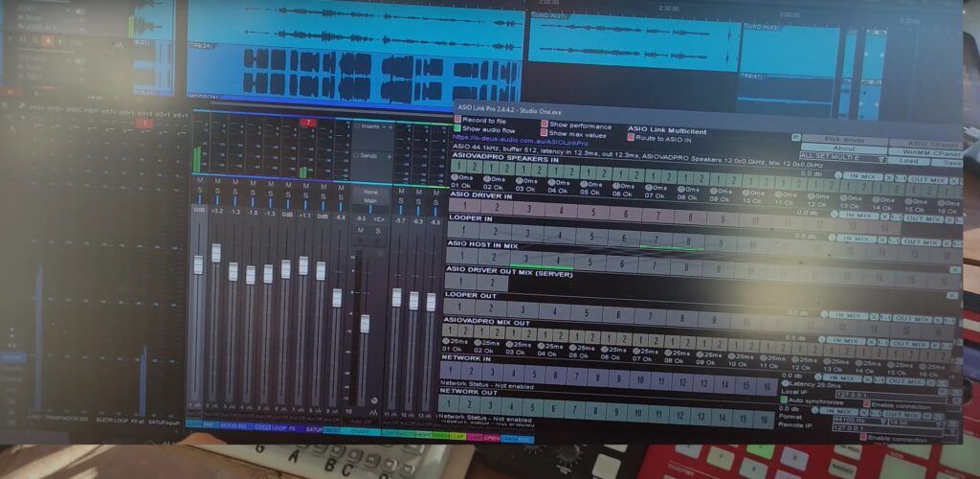The height and width of the screenshot is (479, 980).
Task: Click the green R icon beside Pick driver
Action: pyautogui.click(x=795, y=137)
